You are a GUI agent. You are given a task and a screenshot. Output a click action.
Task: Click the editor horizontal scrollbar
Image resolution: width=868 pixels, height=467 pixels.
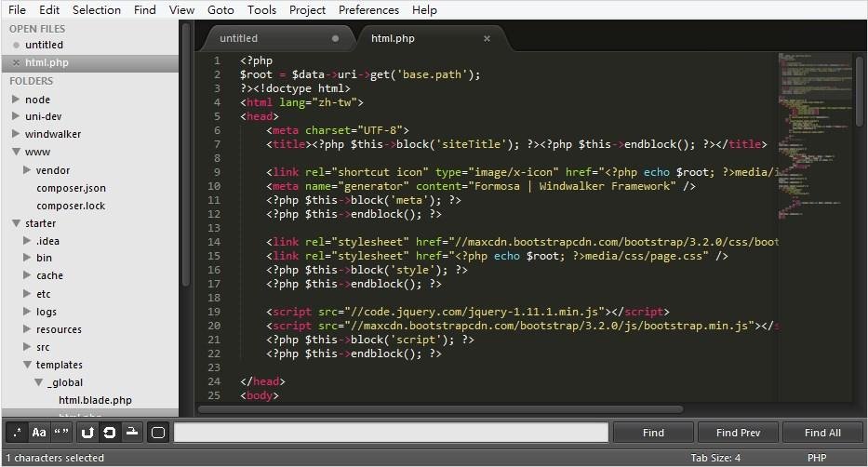point(441,410)
